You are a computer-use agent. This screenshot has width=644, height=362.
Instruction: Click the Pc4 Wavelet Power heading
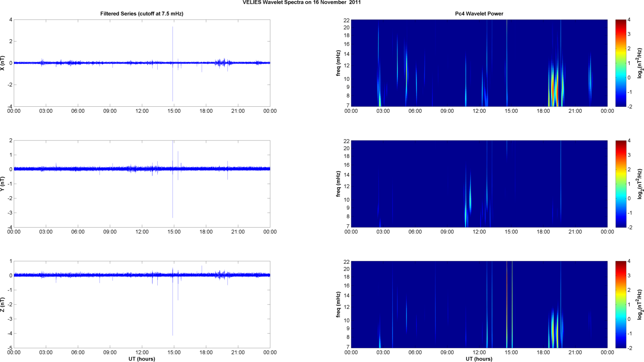pos(479,14)
